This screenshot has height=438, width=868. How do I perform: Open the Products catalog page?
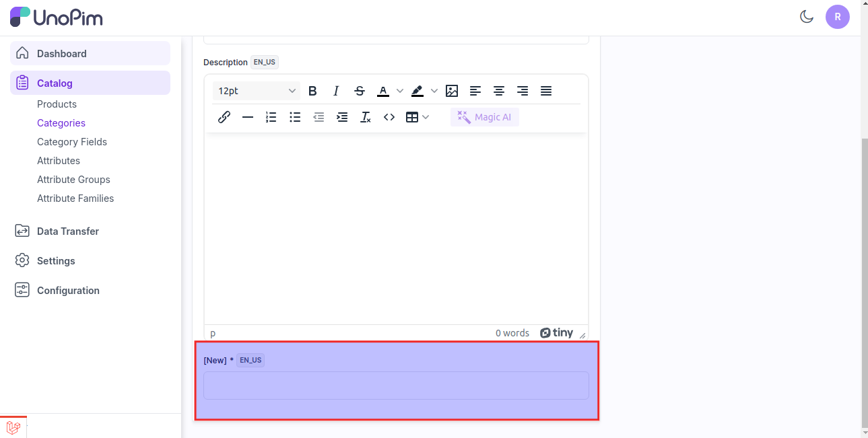[x=57, y=104]
